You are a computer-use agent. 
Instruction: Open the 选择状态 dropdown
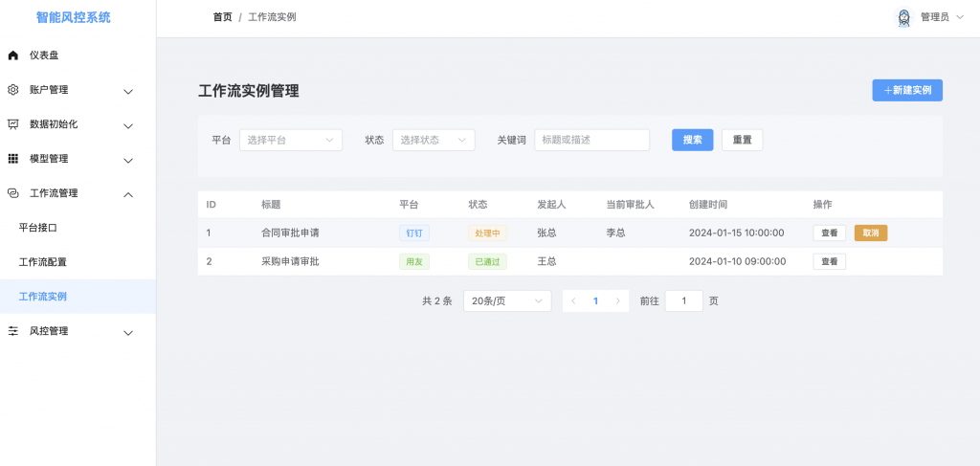pyautogui.click(x=434, y=140)
